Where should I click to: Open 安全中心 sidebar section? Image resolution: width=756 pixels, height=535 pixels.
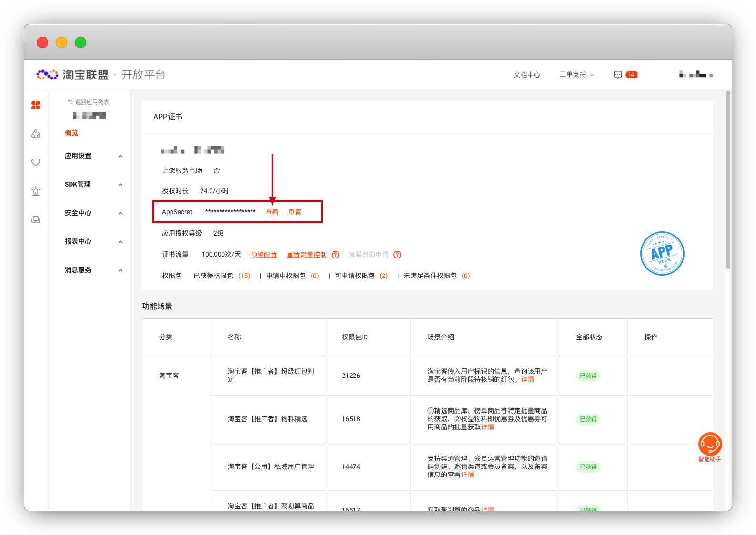coord(78,213)
